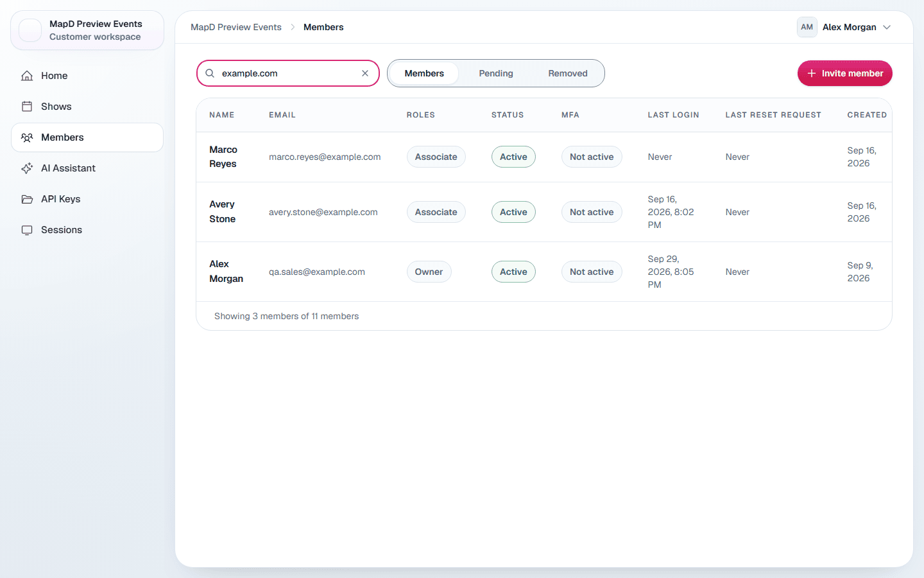Click the Owner role badge for Alex Morgan
Viewport: 924px width, 578px height.
coord(429,272)
